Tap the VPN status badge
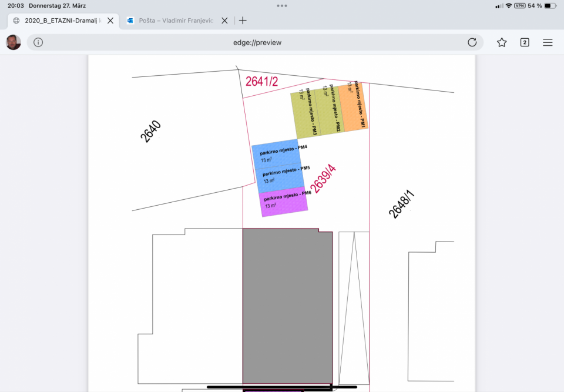This screenshot has height=392, width=564. 519,6
